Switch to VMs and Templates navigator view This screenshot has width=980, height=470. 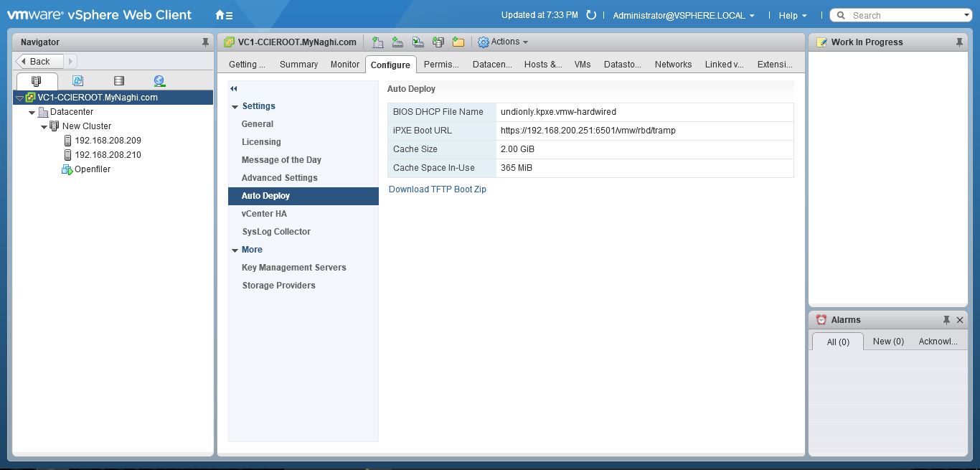[77, 81]
